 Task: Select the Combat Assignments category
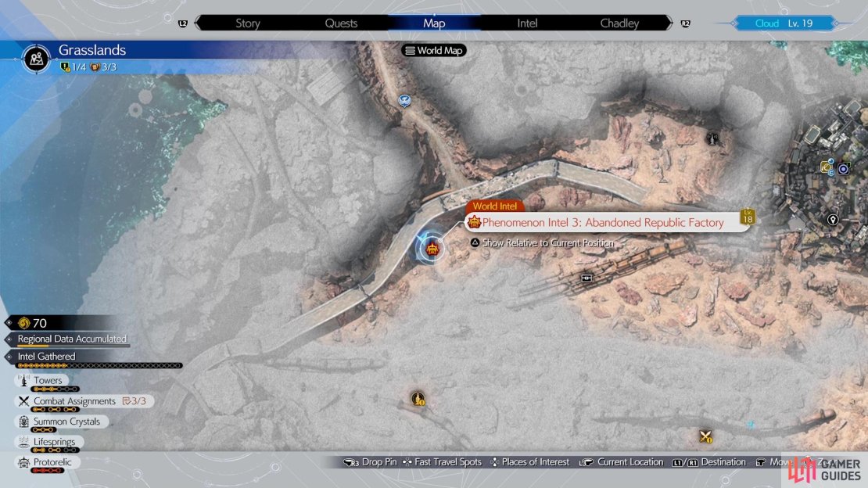(x=84, y=401)
